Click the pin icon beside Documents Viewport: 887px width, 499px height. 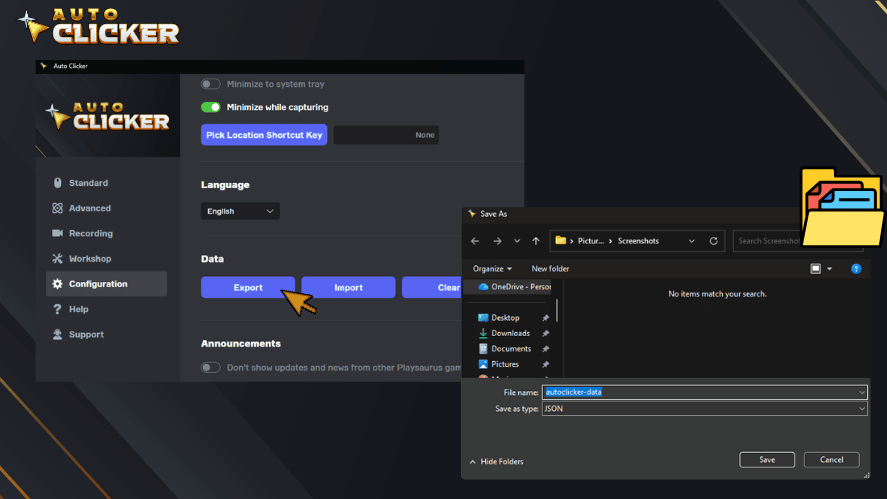coord(545,349)
